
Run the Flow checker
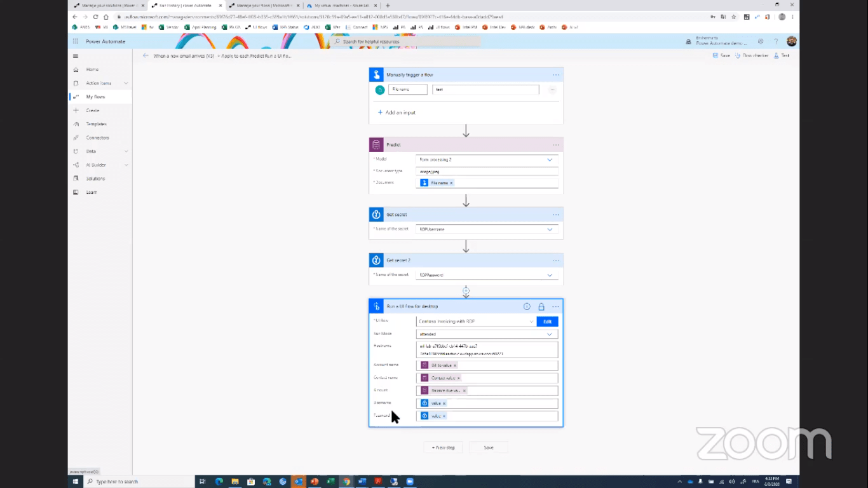(x=751, y=56)
